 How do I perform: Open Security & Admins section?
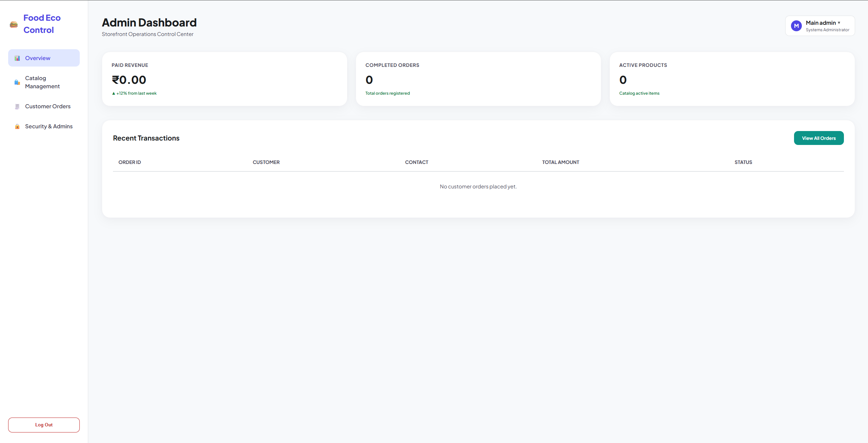point(44,126)
